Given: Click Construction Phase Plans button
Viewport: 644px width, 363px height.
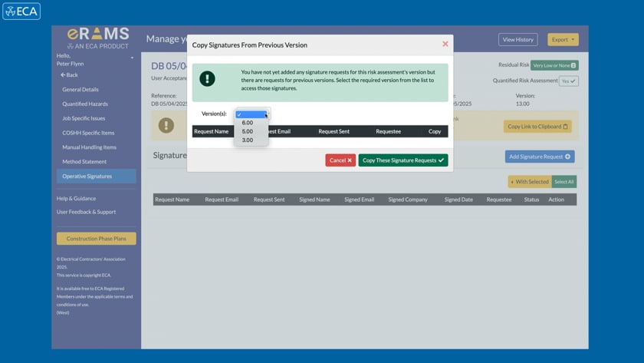Looking at the screenshot, I should (x=96, y=239).
